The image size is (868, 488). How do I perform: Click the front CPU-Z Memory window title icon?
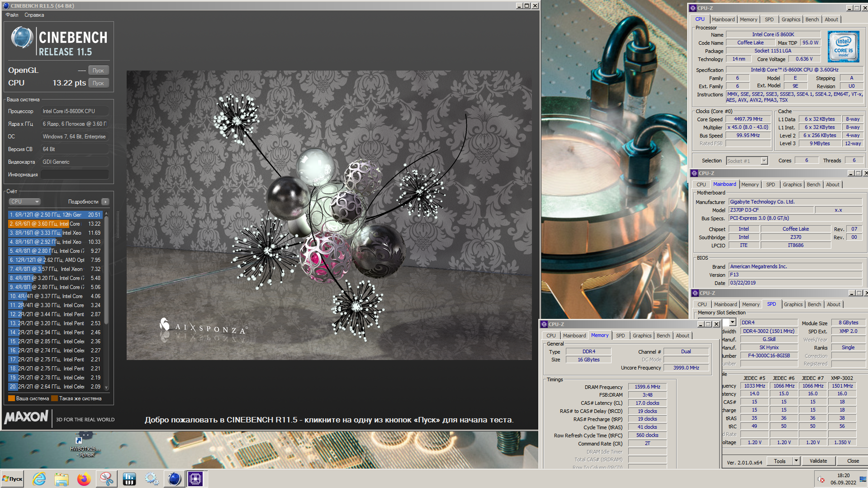pyautogui.click(x=544, y=324)
